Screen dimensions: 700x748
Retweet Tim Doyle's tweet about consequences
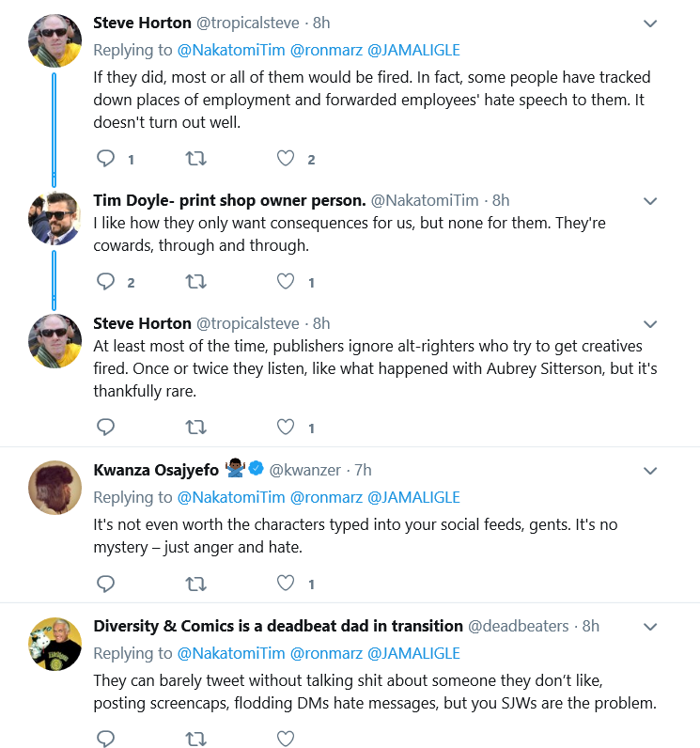pyautogui.click(x=195, y=282)
